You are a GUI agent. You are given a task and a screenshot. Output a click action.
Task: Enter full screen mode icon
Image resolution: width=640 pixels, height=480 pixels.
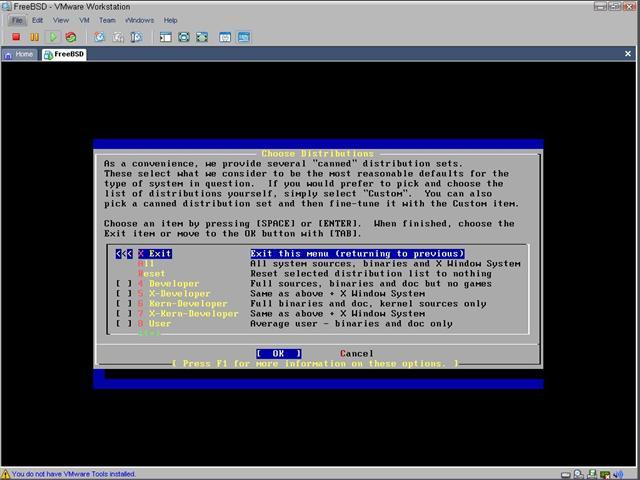tap(202, 37)
